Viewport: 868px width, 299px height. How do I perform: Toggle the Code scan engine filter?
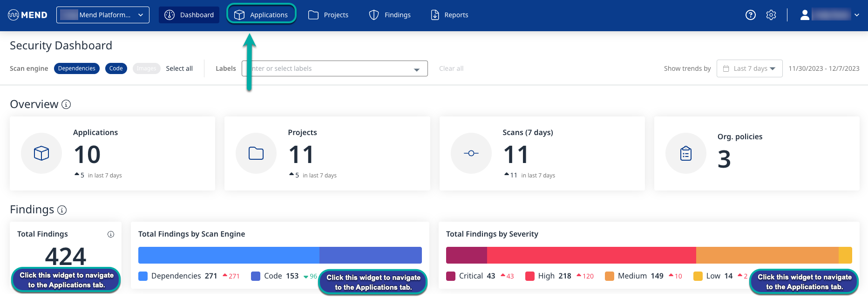coord(116,68)
